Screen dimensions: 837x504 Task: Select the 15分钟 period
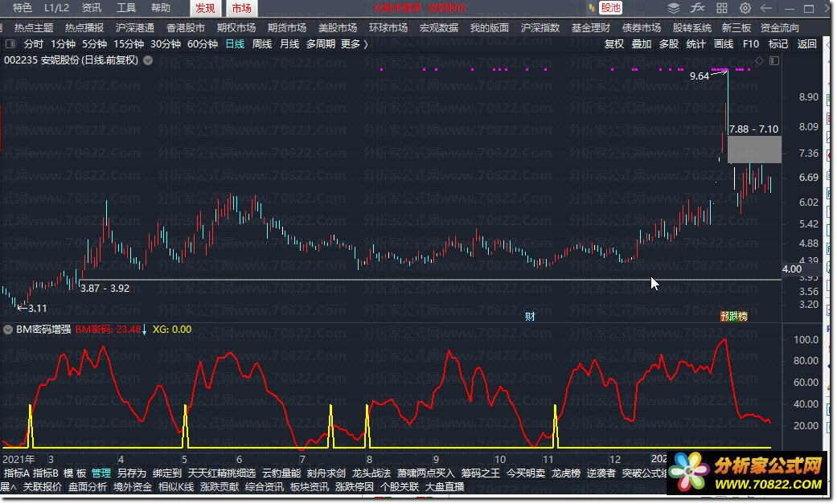[x=129, y=43]
